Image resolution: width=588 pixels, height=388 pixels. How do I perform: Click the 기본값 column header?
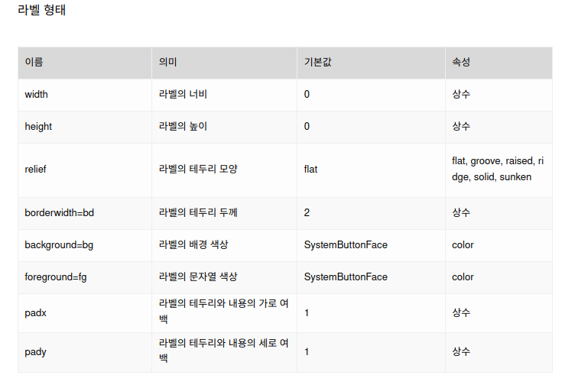pos(372,63)
